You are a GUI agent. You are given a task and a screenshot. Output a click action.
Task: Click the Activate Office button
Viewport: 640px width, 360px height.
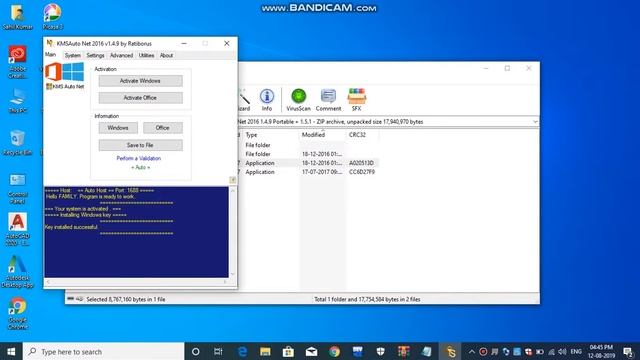140,98
